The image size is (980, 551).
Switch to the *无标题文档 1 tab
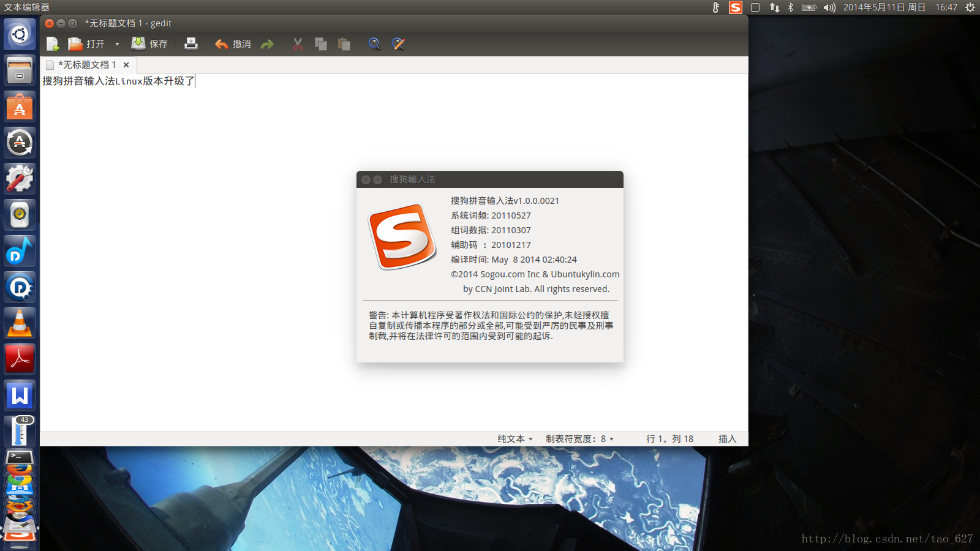click(86, 65)
